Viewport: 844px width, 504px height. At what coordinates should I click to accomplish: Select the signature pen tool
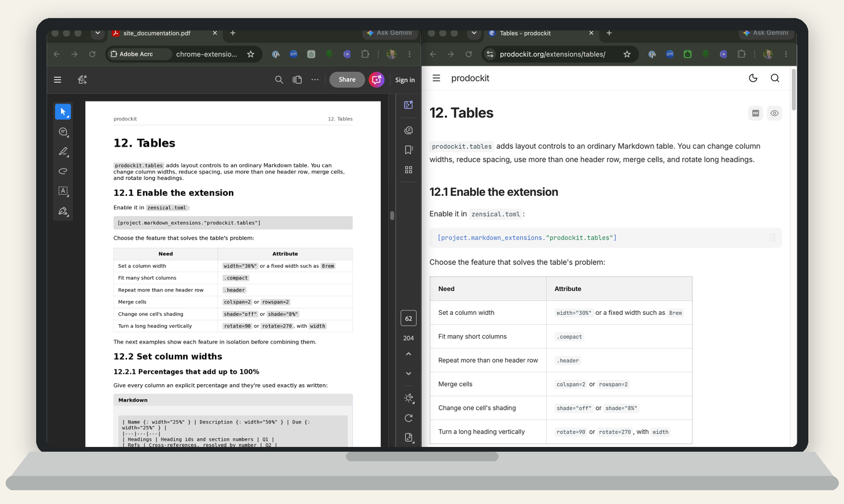tap(63, 211)
